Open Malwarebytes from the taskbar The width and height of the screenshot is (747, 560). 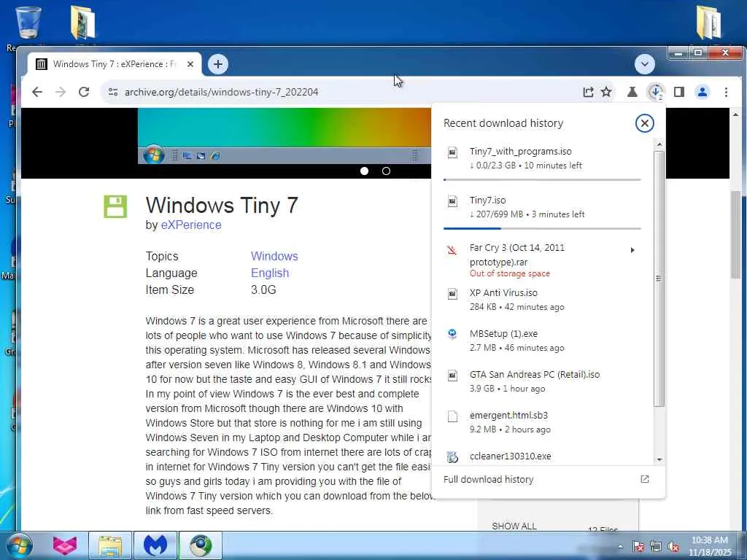click(155, 545)
